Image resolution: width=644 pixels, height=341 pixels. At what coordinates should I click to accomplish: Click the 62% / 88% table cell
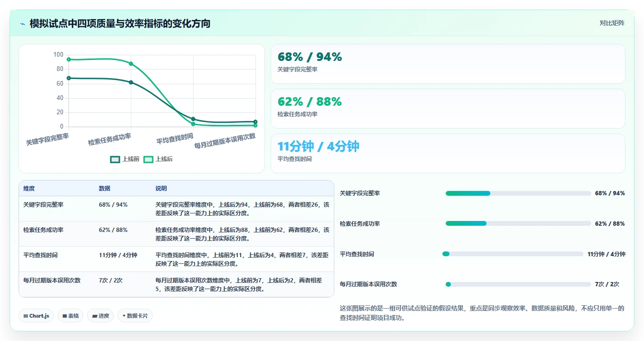[x=113, y=230]
